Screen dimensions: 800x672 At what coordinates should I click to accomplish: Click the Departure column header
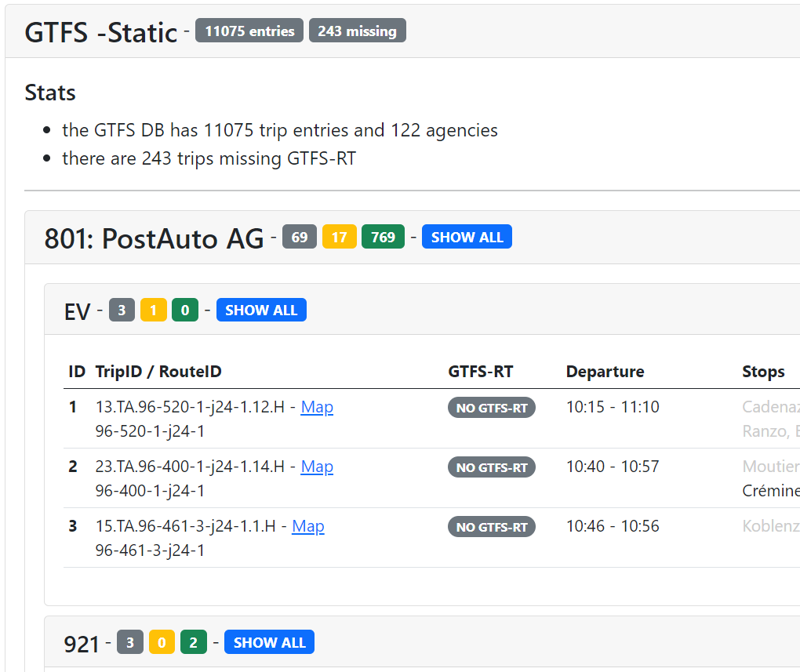(x=605, y=372)
